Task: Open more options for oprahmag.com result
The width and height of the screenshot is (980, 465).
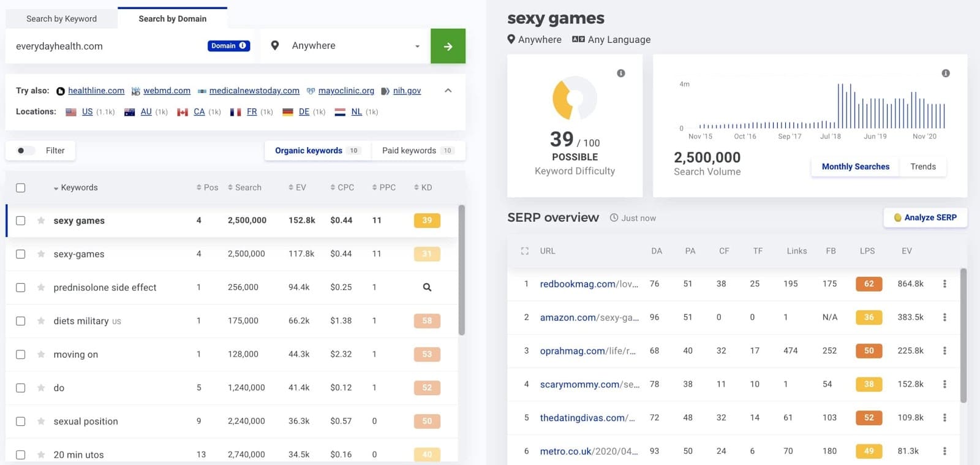Action: tap(944, 350)
